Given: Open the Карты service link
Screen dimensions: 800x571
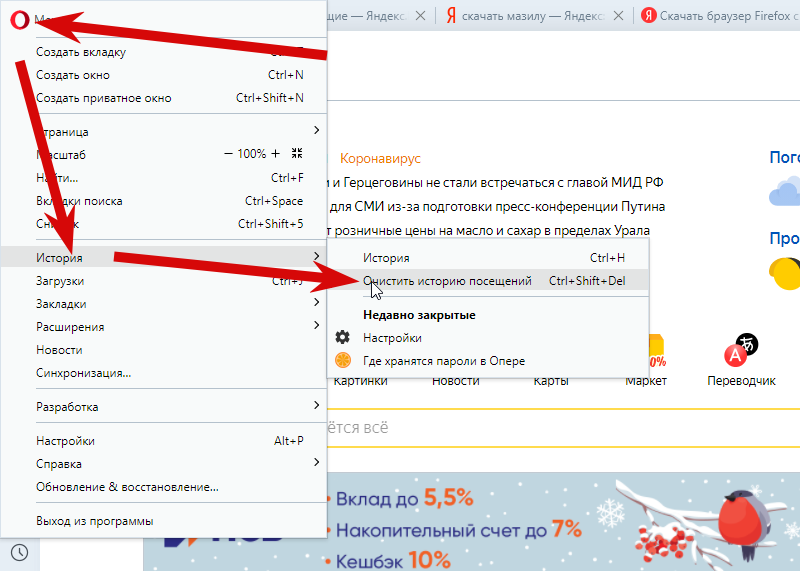Looking at the screenshot, I should click(x=551, y=381).
